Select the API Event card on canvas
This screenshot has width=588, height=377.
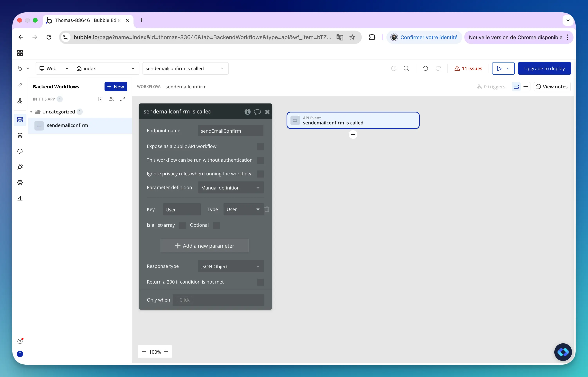(353, 120)
